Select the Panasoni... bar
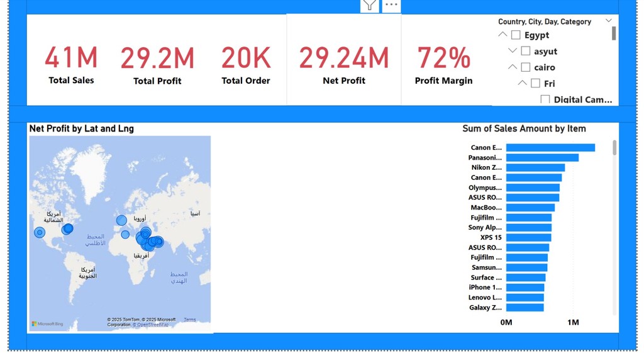This screenshot has height=353, width=644. pos(543,157)
